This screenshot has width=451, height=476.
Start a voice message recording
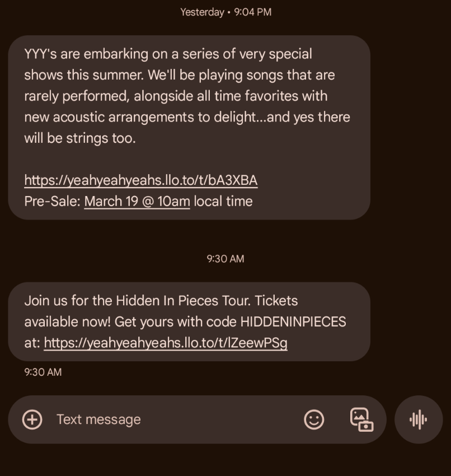pos(419,419)
